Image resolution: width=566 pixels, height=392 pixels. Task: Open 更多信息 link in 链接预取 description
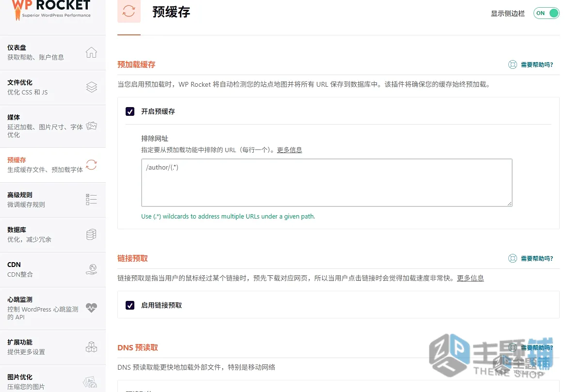(470, 278)
